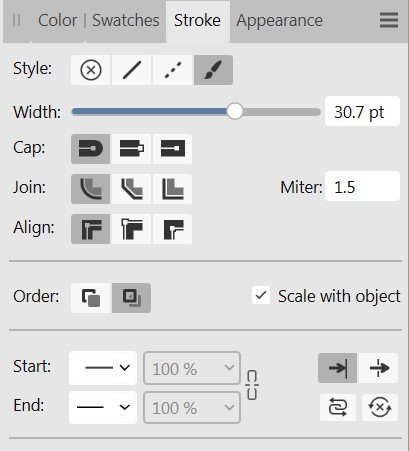Select the miter Join icon
The width and height of the screenshot is (409, 451).
point(173,189)
